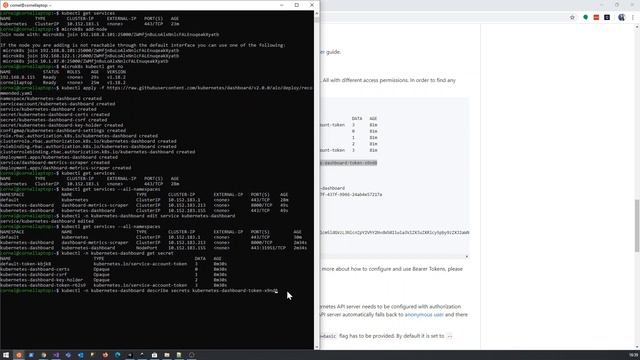Image resolution: width=640 pixels, height=360 pixels.
Task: Follow the "anonymous user" link in browser
Action: [424, 315]
